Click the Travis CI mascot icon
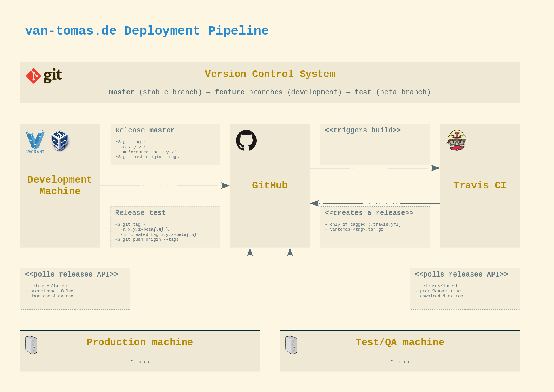This screenshot has height=392, width=554. pyautogui.click(x=456, y=140)
